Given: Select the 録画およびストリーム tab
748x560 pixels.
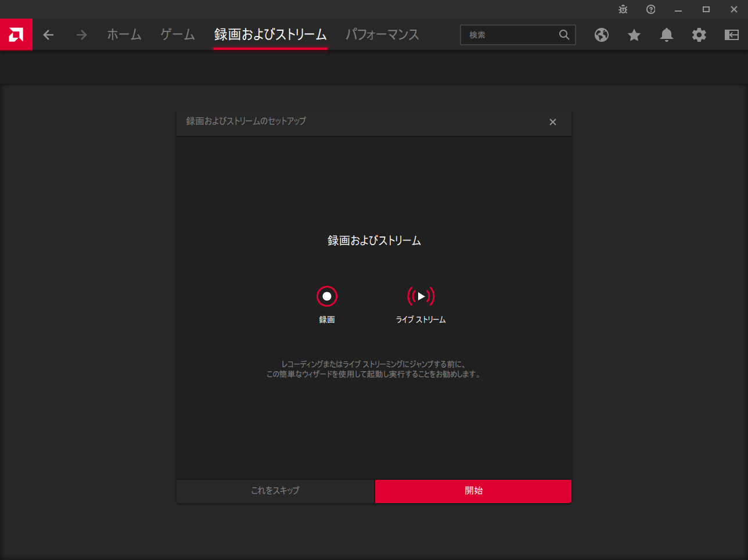Looking at the screenshot, I should (x=271, y=34).
